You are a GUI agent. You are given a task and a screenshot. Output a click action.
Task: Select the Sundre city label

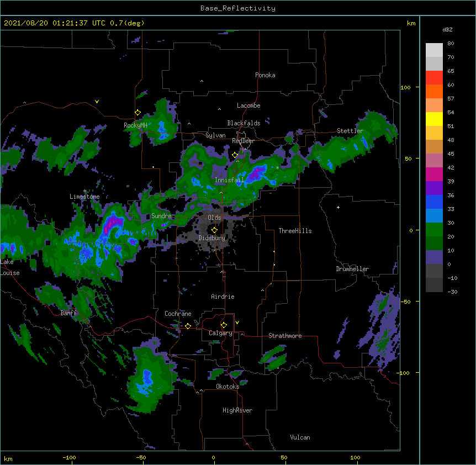[x=161, y=216]
